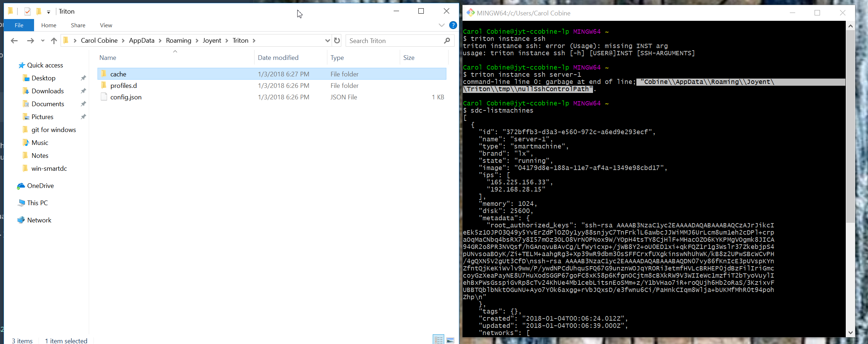Click the MINGW64 terminal title bar icon
The image size is (868, 344).
click(470, 13)
